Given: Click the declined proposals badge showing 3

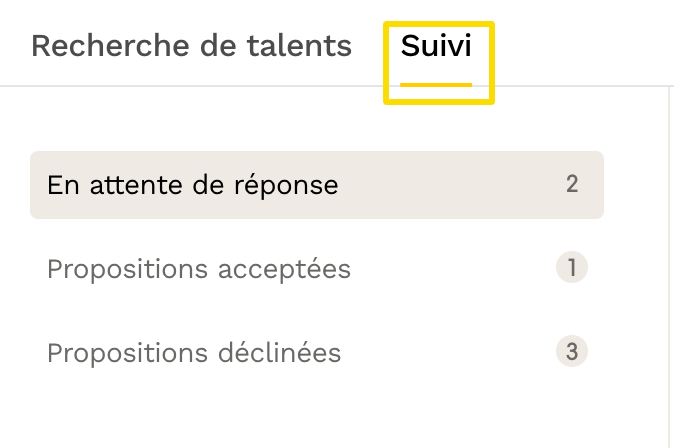Looking at the screenshot, I should [572, 352].
